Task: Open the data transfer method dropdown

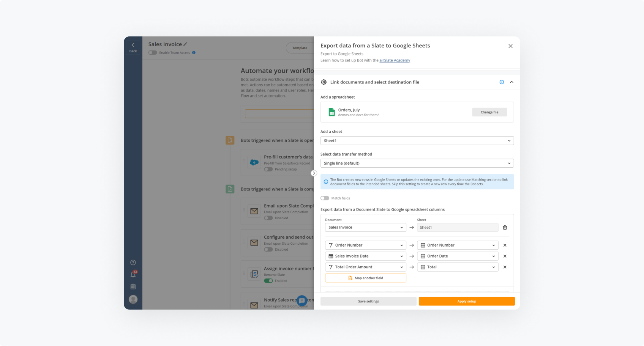Action: (x=417, y=164)
